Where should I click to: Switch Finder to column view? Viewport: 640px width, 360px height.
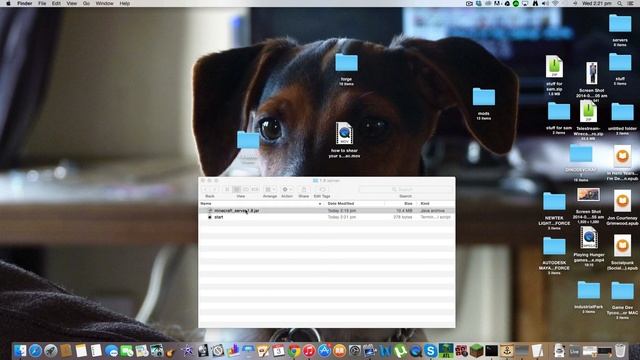(246, 189)
